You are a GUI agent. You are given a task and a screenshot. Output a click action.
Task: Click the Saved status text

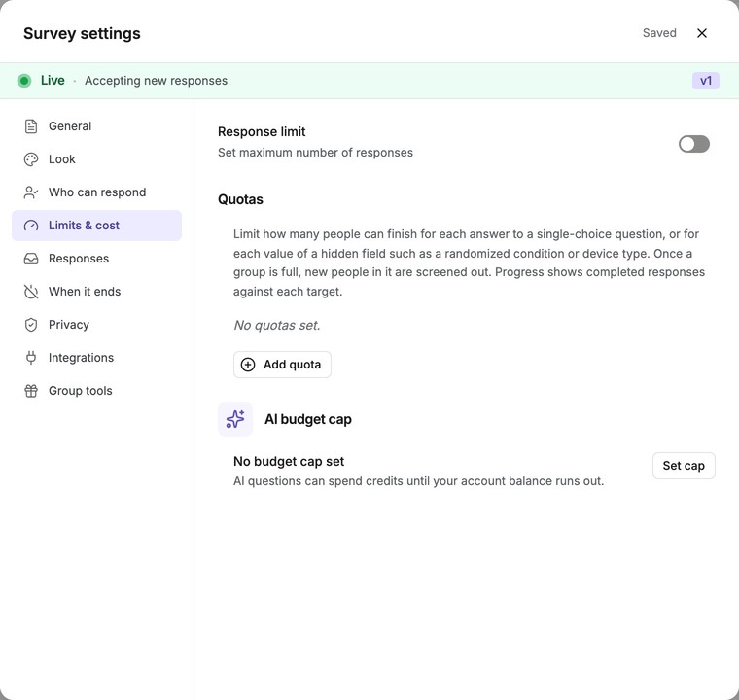[659, 33]
